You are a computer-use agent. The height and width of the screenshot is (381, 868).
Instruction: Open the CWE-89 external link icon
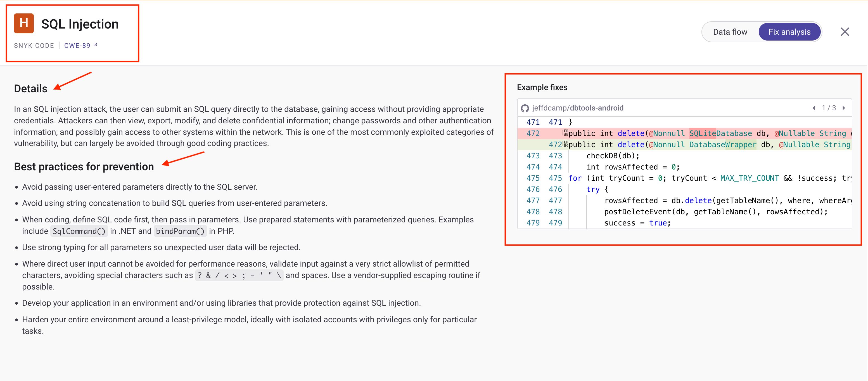(x=95, y=44)
